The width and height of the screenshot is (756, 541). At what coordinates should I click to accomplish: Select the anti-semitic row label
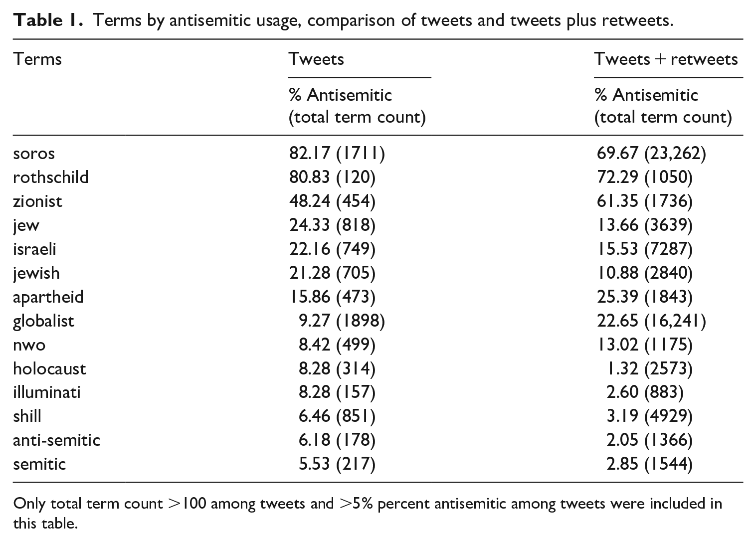pos(56,440)
